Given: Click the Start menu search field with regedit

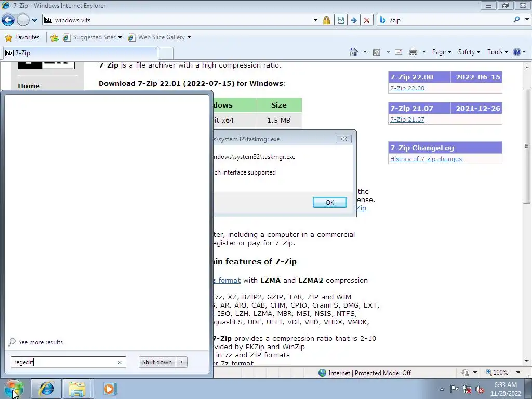Looking at the screenshot, I should pos(63,362).
